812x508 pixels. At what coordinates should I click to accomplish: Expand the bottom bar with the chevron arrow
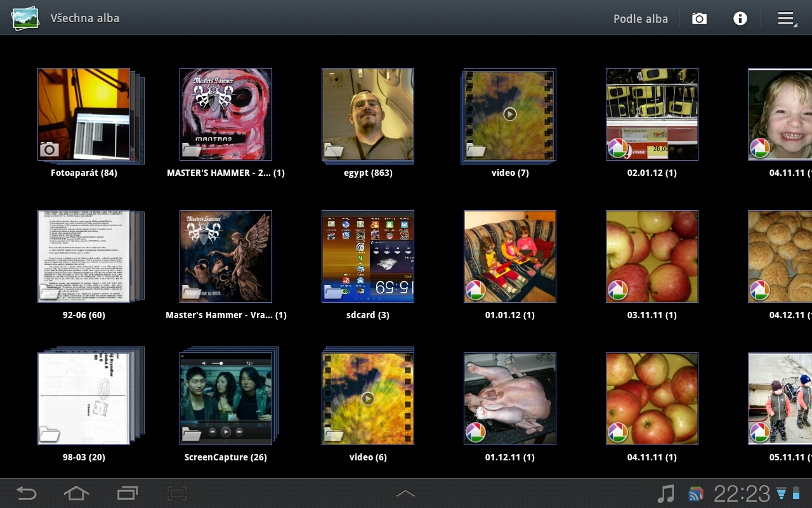tap(405, 493)
